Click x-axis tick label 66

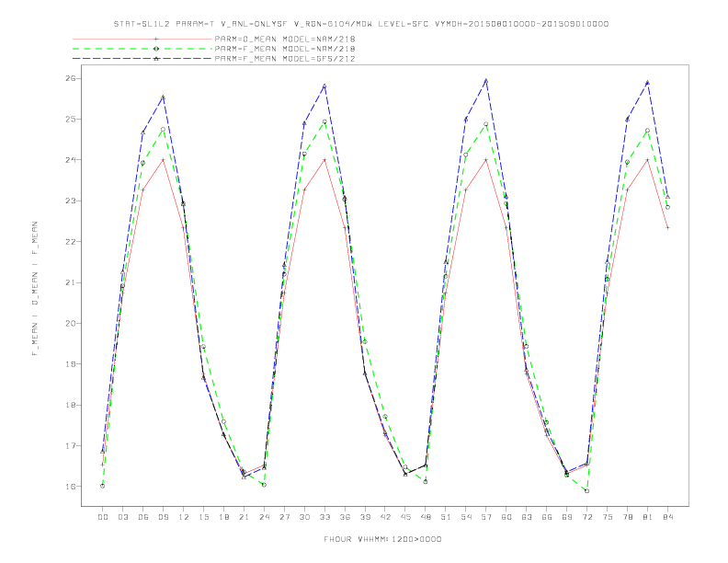tap(547, 517)
